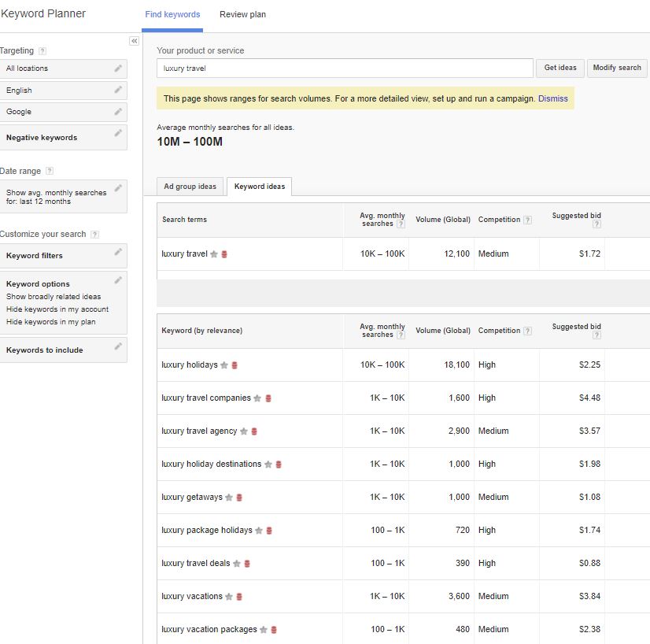The height and width of the screenshot is (644, 650).
Task: Click the red stack icon beside luxury travel
Action: 224,254
